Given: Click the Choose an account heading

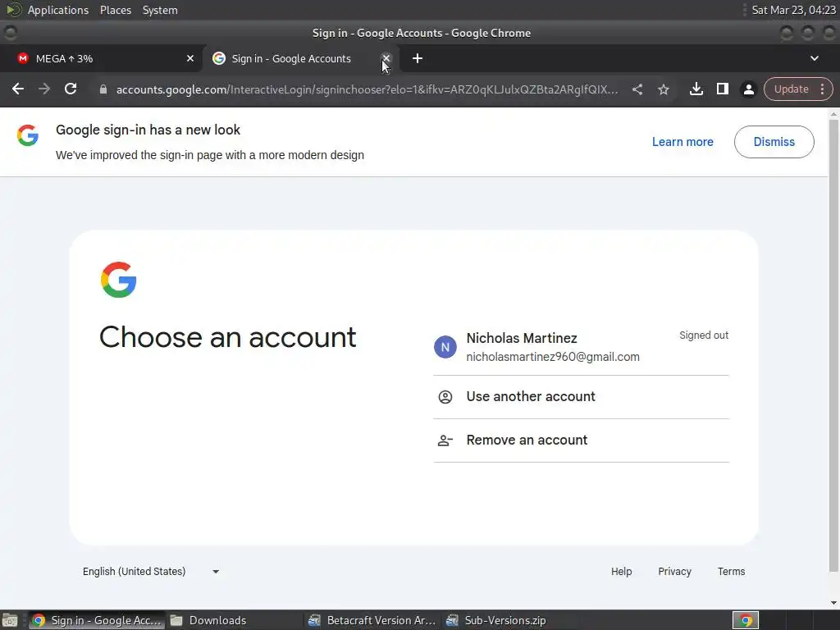Looking at the screenshot, I should coord(228,337).
